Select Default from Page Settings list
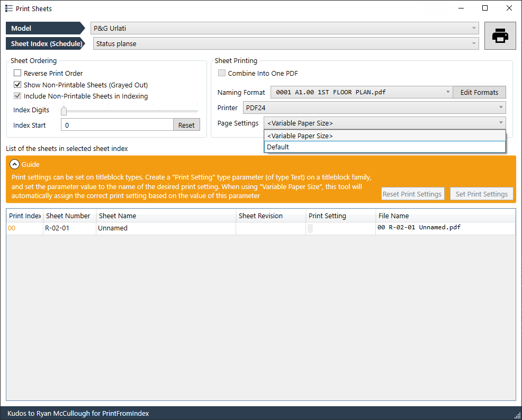 384,147
